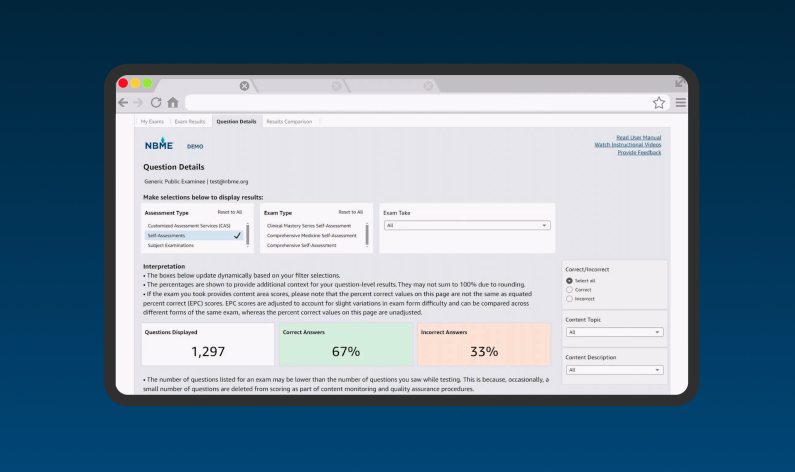Click the Questions Displayed 1,297 card
The image size is (795, 472).
click(208, 344)
